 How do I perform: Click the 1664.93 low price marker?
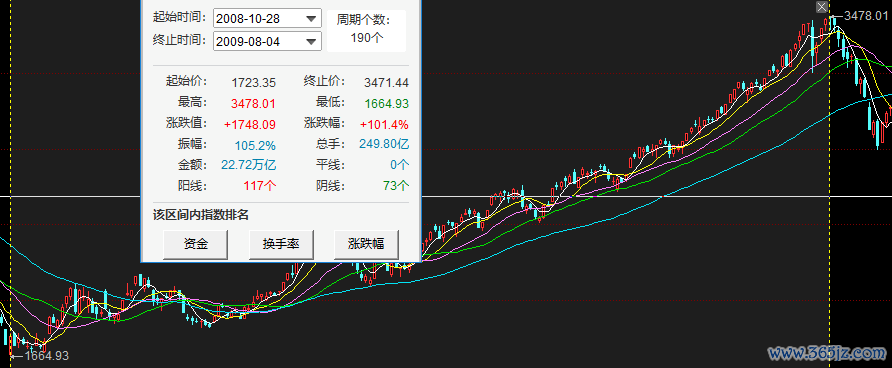pos(47,356)
